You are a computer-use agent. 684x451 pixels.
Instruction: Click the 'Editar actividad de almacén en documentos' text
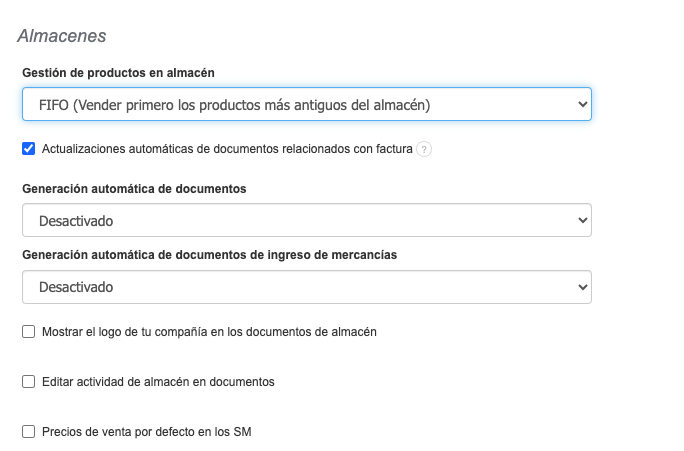[x=158, y=382]
